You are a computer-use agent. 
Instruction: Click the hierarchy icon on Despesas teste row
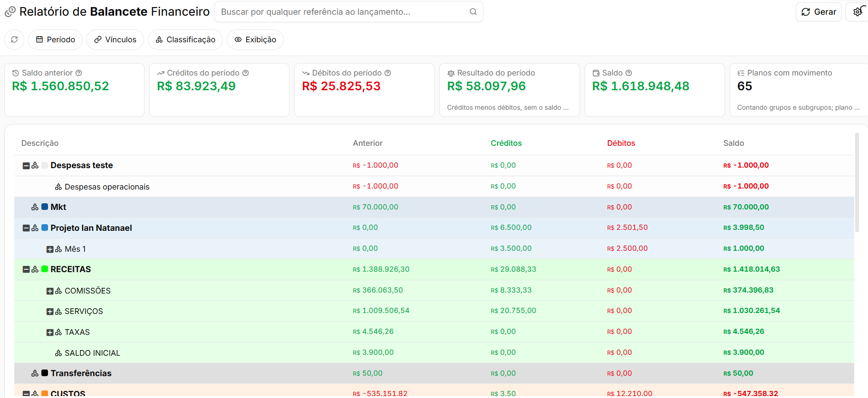pos(35,165)
